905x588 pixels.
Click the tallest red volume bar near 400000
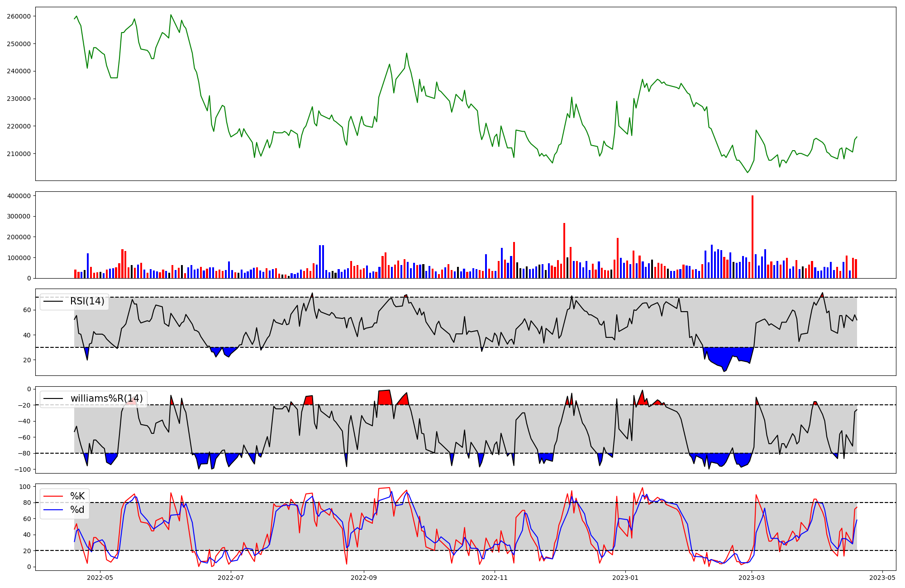753,237
